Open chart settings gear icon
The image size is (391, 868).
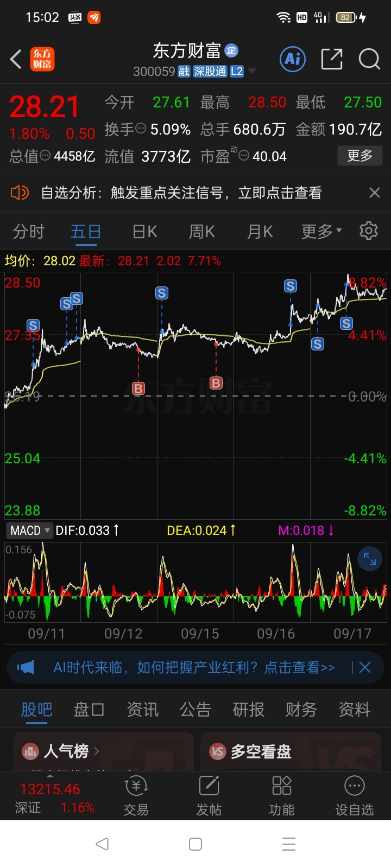(x=369, y=231)
